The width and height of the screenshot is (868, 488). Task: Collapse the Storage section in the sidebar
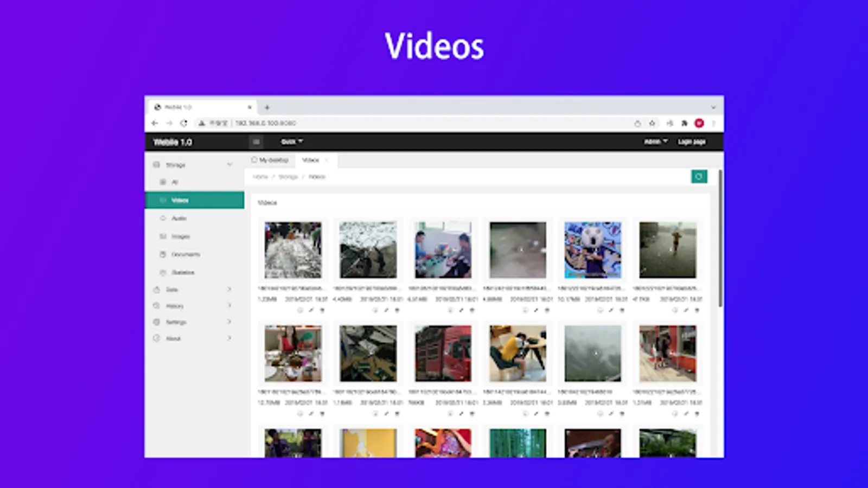point(229,164)
